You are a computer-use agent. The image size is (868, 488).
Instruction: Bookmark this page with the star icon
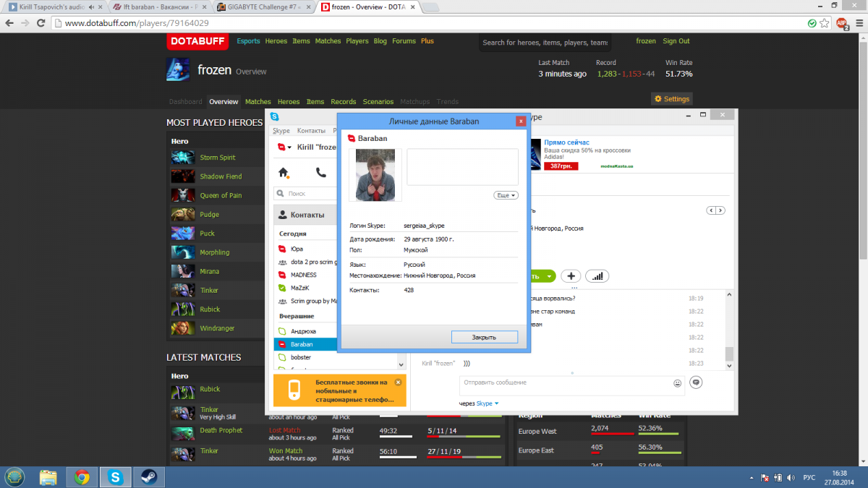(x=825, y=23)
